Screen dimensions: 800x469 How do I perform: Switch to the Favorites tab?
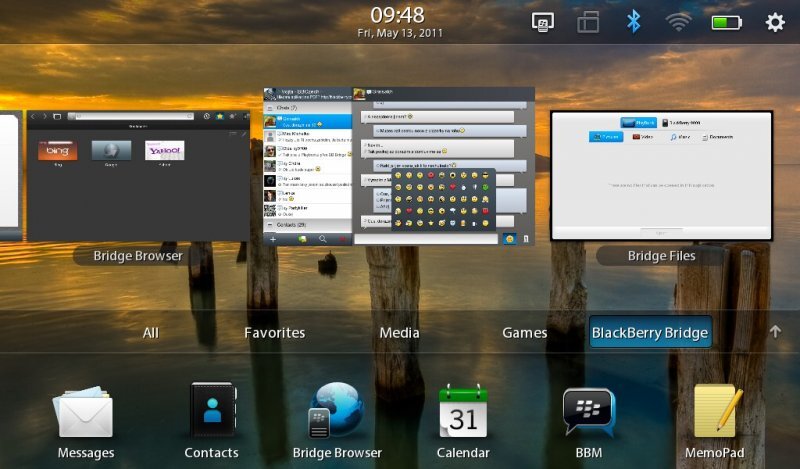(274, 333)
